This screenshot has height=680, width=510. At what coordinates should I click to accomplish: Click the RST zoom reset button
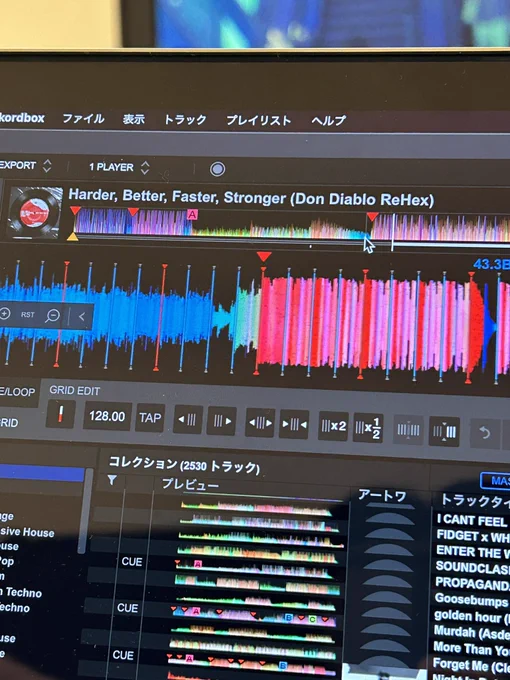point(28,315)
